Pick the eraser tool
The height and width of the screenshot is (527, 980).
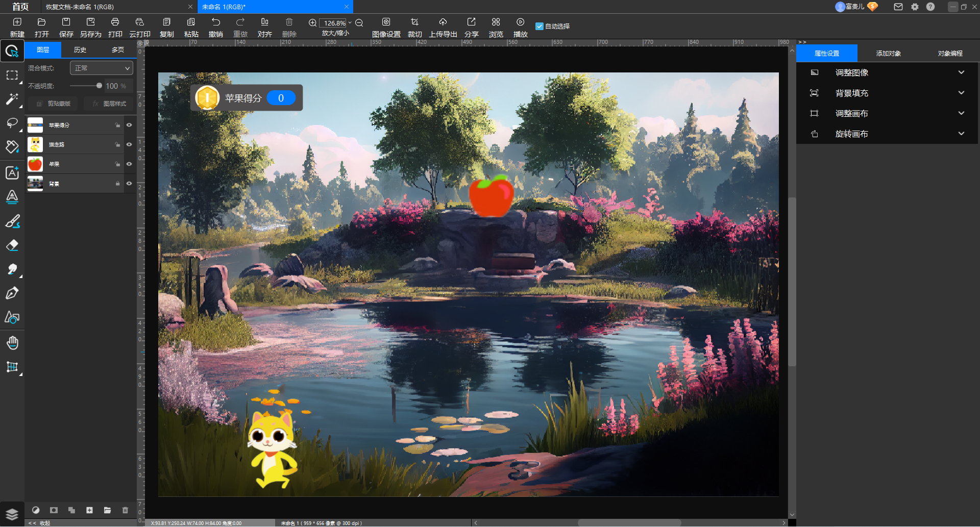[x=12, y=245]
